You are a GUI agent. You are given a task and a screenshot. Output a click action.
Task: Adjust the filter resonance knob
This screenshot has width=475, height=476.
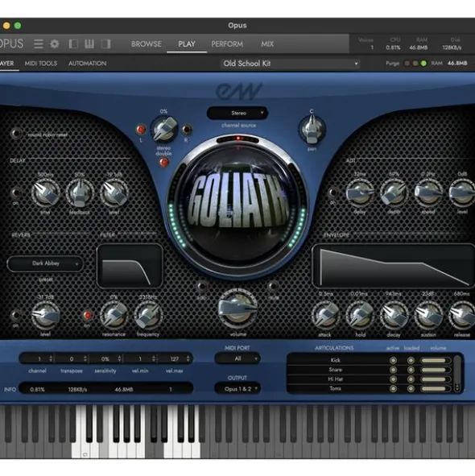click(114, 316)
